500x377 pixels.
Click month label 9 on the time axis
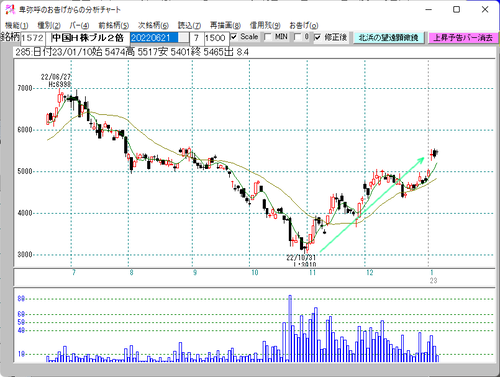[x=195, y=273]
